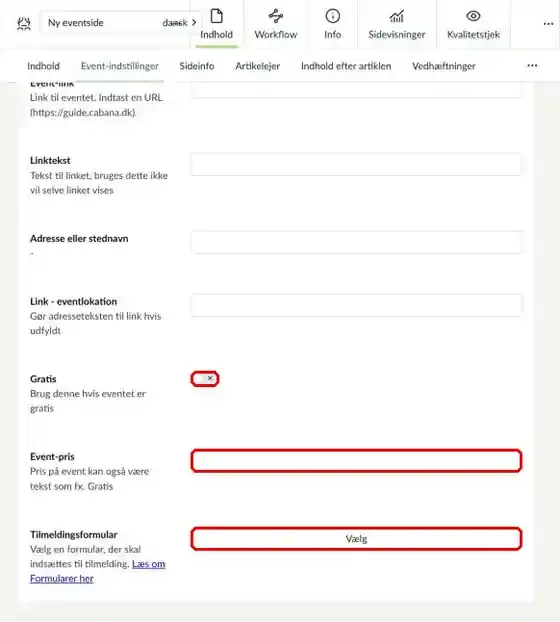Viewport: 560px width, 622px height.
Task: Click the tree icon beside Ny eventside
Action: 24,23
